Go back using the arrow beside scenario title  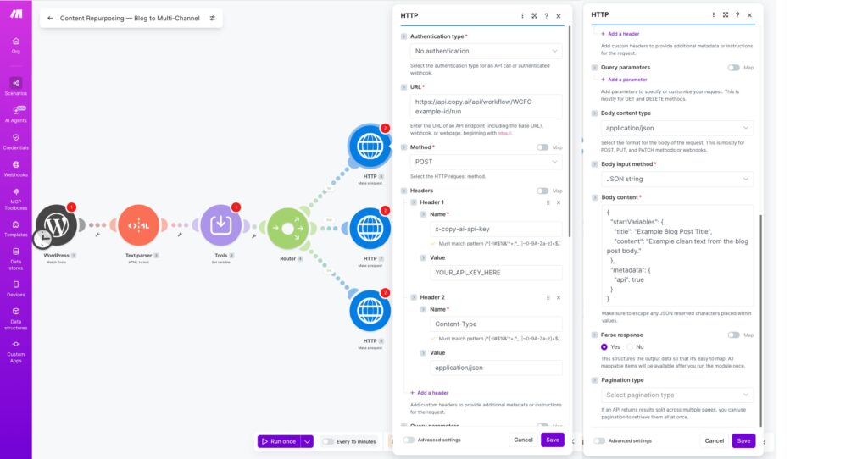50,19
